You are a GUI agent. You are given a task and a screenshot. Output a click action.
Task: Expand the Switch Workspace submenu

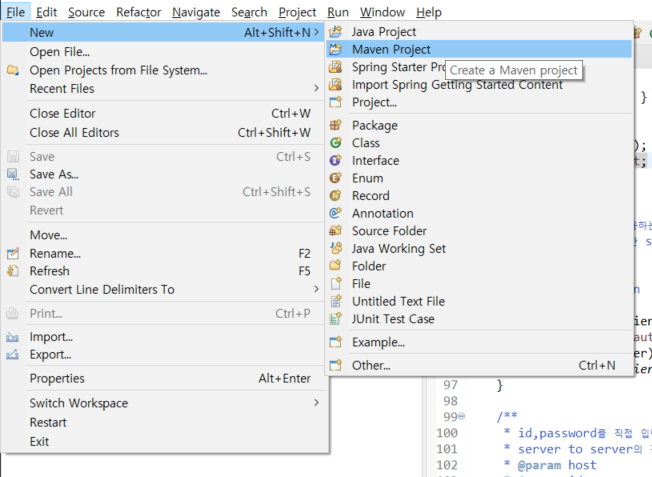316,403
